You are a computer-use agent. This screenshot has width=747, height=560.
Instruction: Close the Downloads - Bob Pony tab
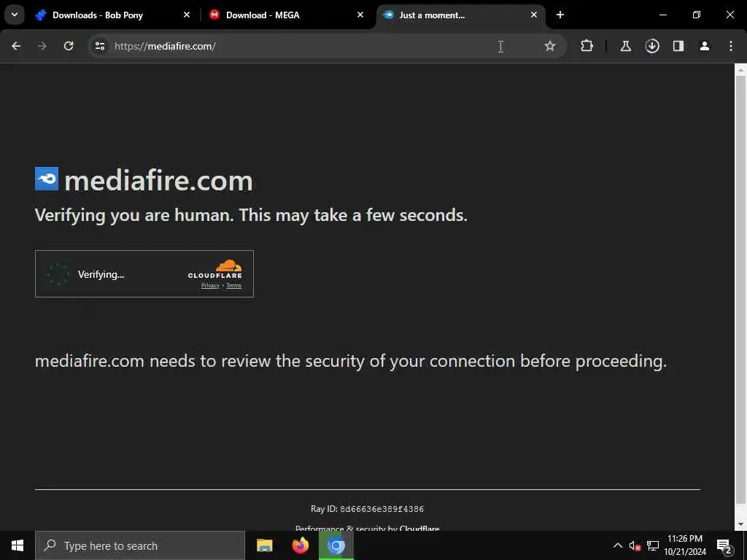pos(187,15)
